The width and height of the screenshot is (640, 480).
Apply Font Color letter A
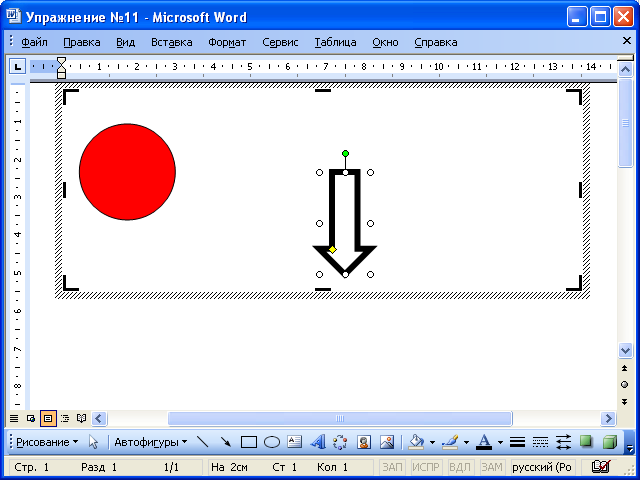[484, 442]
